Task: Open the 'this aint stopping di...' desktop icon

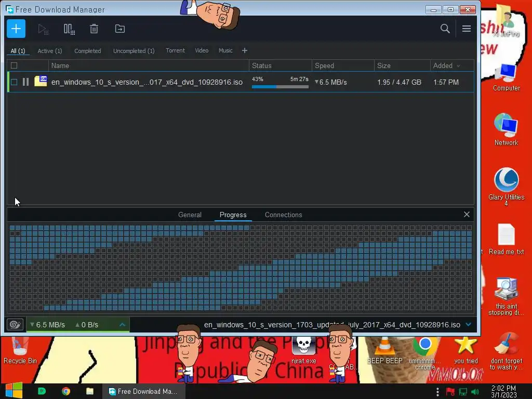Action: [506, 296]
